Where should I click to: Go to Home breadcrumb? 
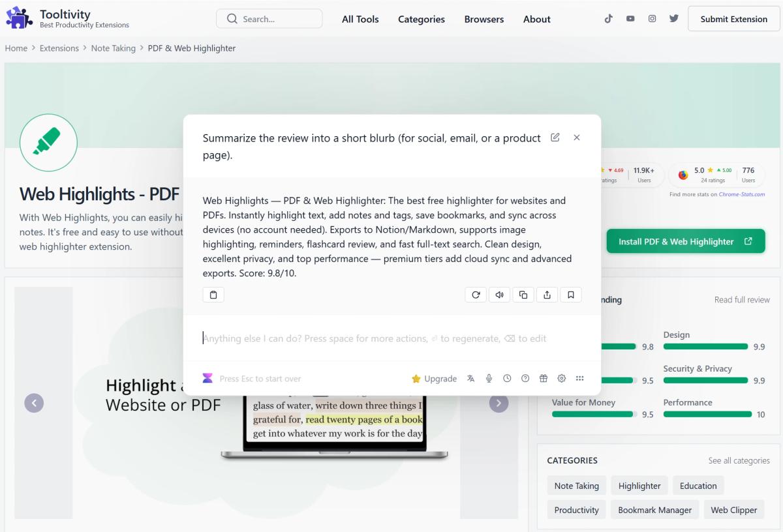click(16, 48)
